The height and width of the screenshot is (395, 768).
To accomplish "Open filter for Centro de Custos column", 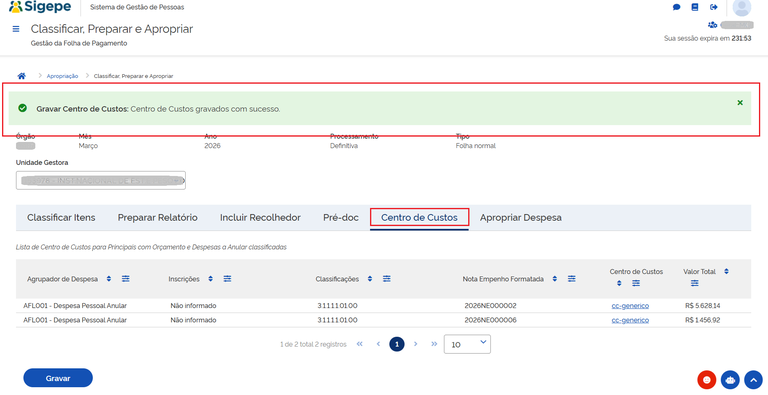I will click(636, 283).
